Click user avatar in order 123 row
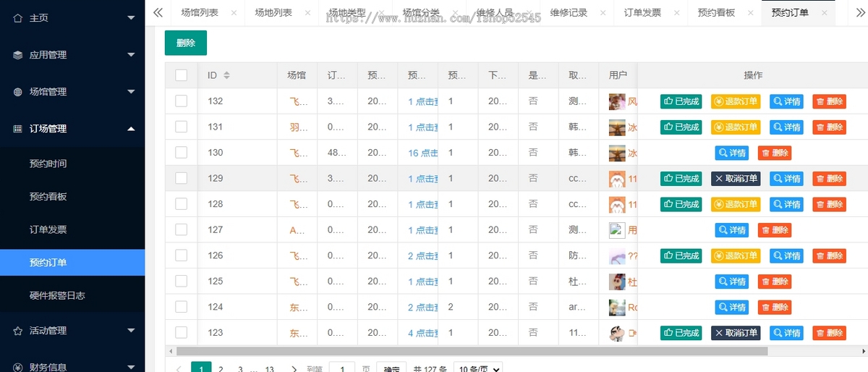 [x=617, y=333]
